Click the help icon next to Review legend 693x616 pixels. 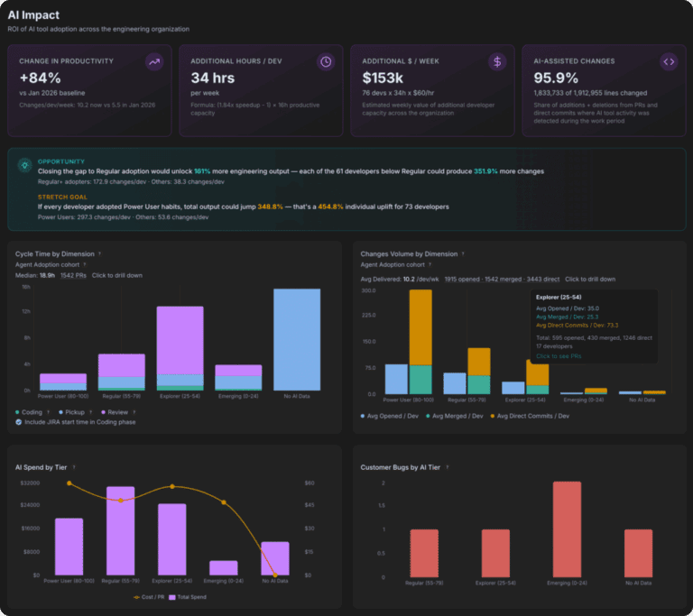[134, 412]
